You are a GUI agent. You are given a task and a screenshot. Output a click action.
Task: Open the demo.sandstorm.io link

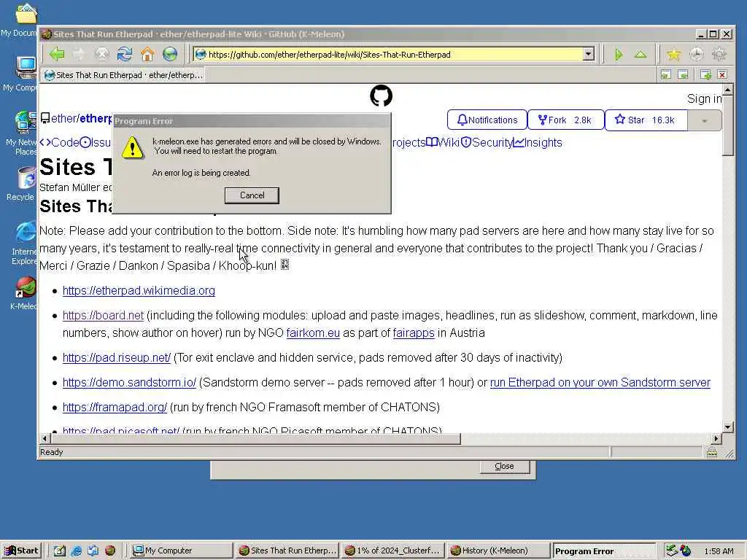pyautogui.click(x=129, y=382)
